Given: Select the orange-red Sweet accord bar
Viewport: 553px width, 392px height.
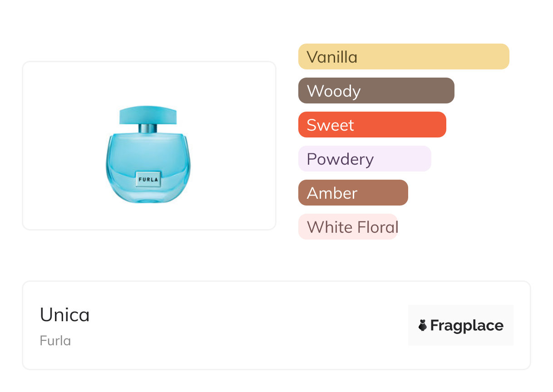Looking at the screenshot, I should (x=400, y=125).
